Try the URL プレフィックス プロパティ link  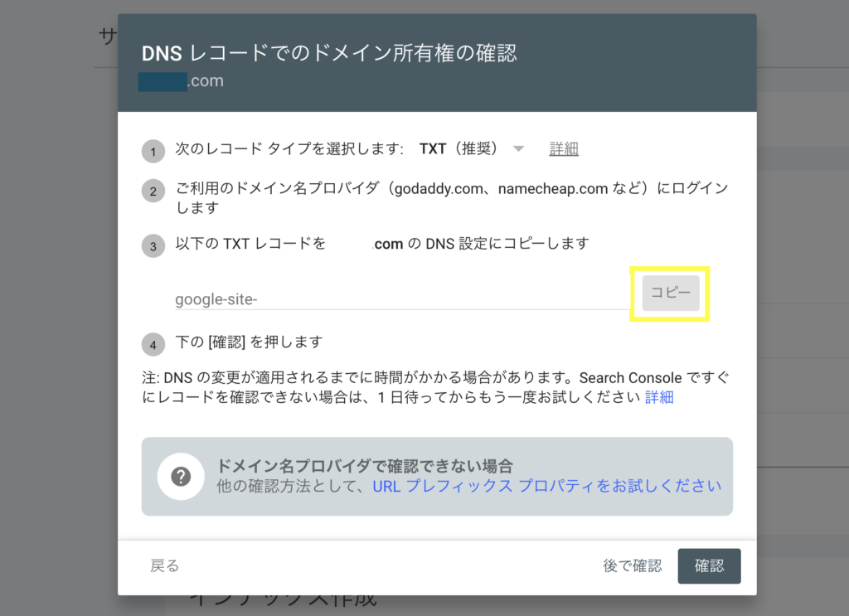[546, 486]
